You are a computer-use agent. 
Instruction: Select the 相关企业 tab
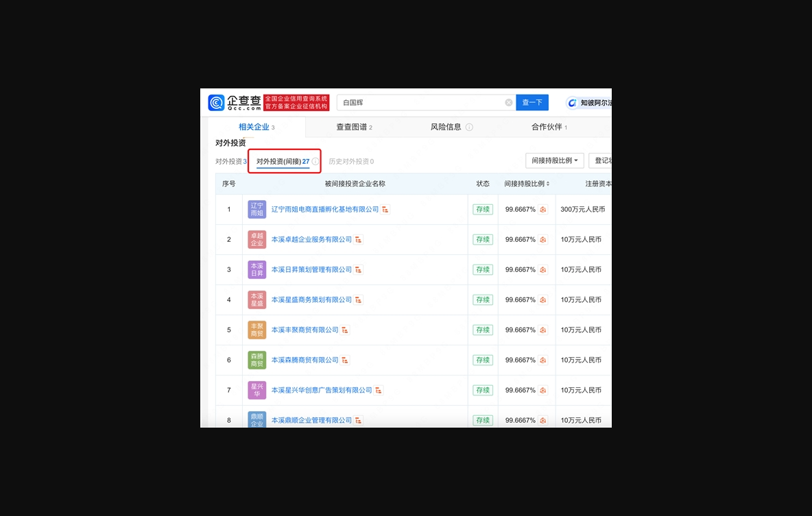[x=256, y=127]
